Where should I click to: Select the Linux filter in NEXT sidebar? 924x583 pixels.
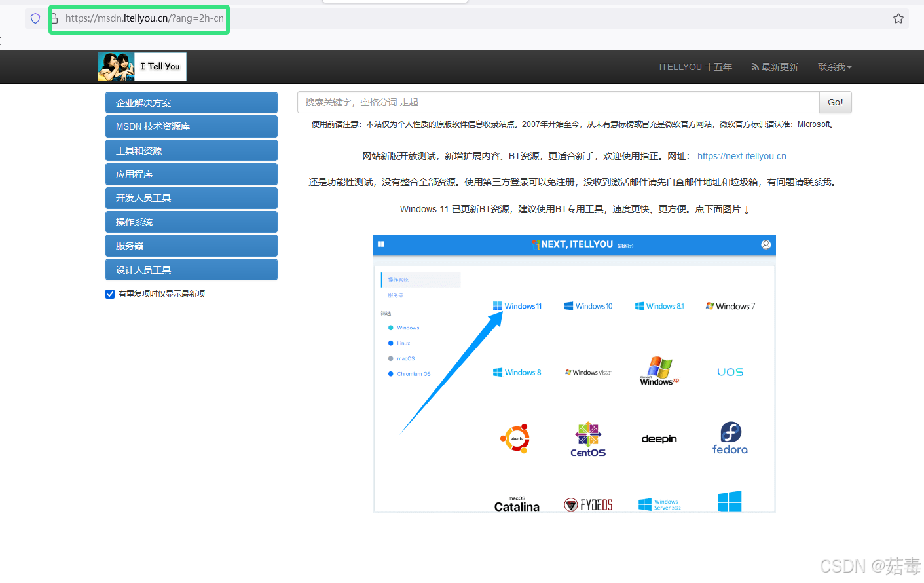point(399,343)
